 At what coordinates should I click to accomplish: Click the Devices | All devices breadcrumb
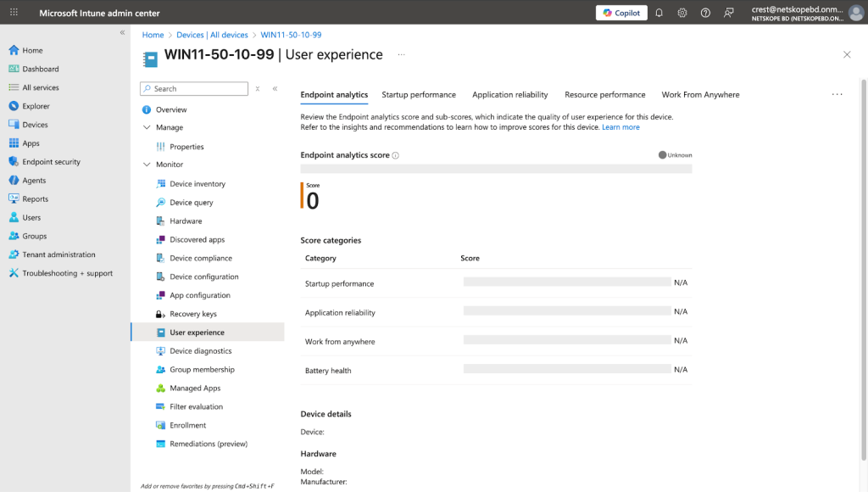point(212,35)
